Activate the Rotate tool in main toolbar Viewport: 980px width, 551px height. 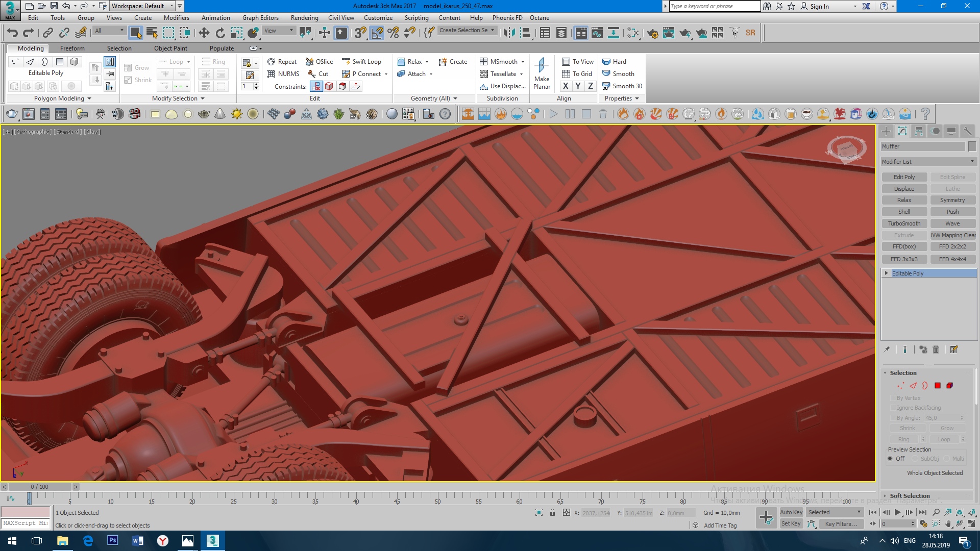point(220,33)
